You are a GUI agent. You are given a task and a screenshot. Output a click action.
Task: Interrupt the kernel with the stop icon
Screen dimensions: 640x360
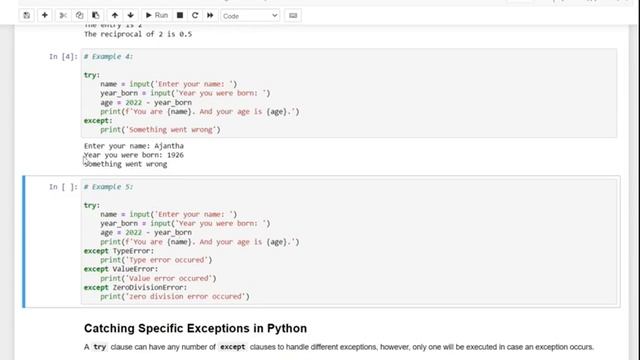180,16
